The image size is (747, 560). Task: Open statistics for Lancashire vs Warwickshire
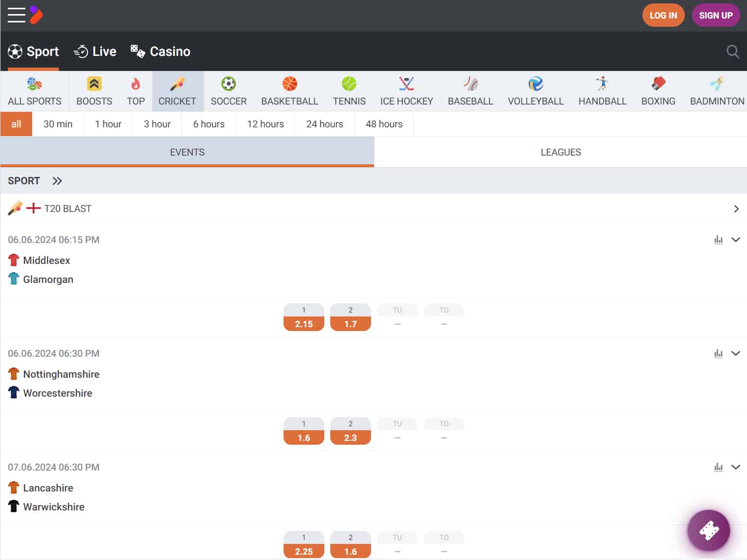(718, 467)
